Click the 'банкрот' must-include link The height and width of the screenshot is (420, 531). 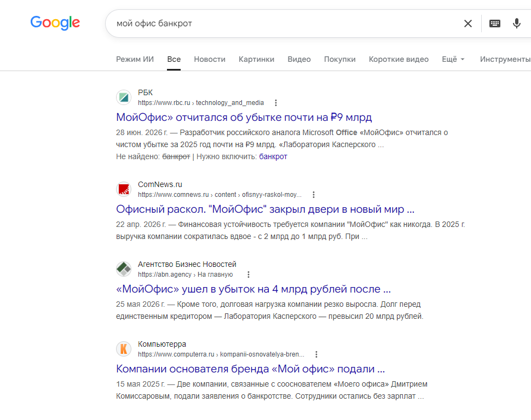273,157
